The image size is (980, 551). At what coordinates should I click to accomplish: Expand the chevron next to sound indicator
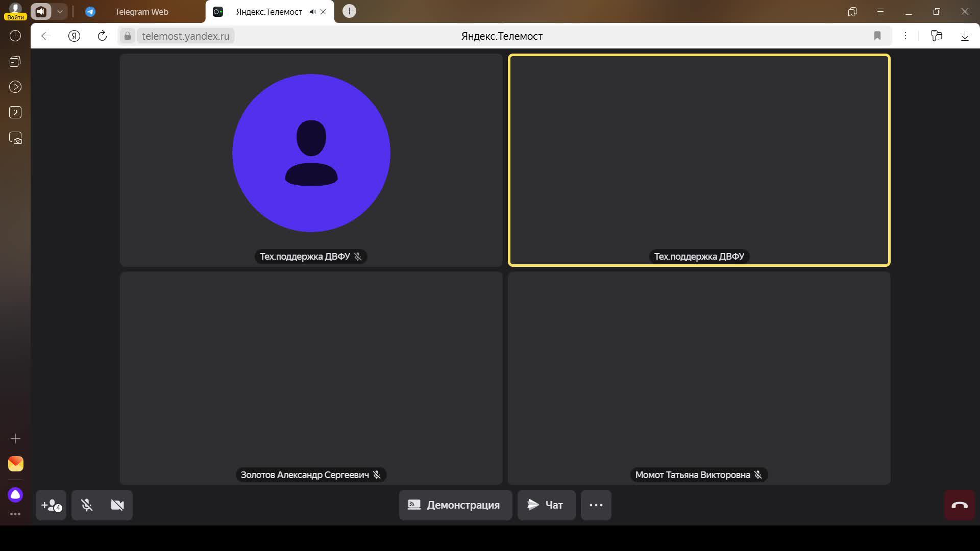(60, 11)
